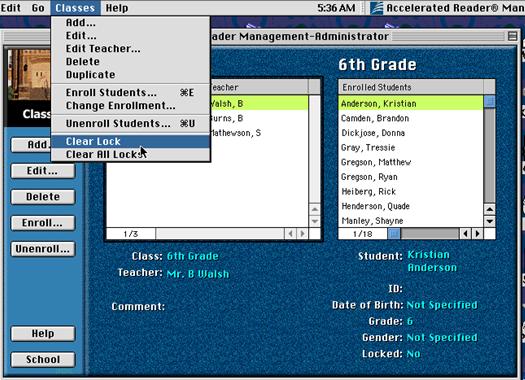Click right arrow of Enrolled Students horizontal scrollbar
Viewport: 525px width, 380px height.
[478, 233]
